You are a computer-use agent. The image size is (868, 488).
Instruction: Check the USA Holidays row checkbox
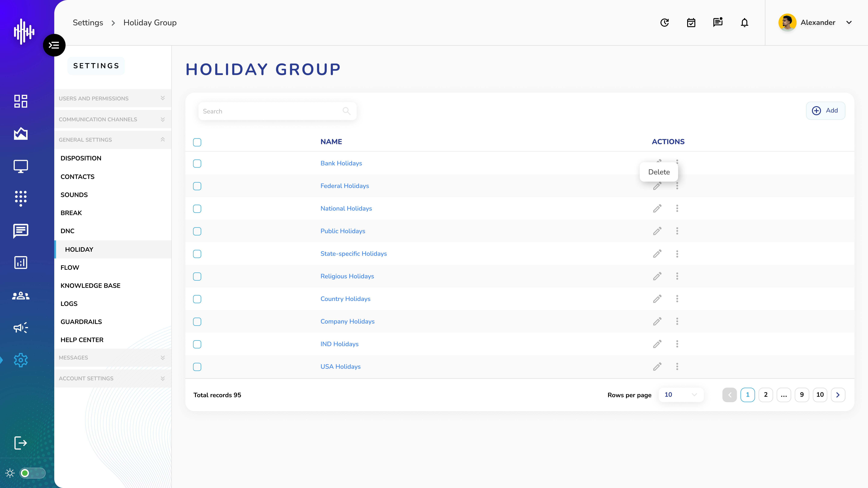pyautogui.click(x=197, y=367)
